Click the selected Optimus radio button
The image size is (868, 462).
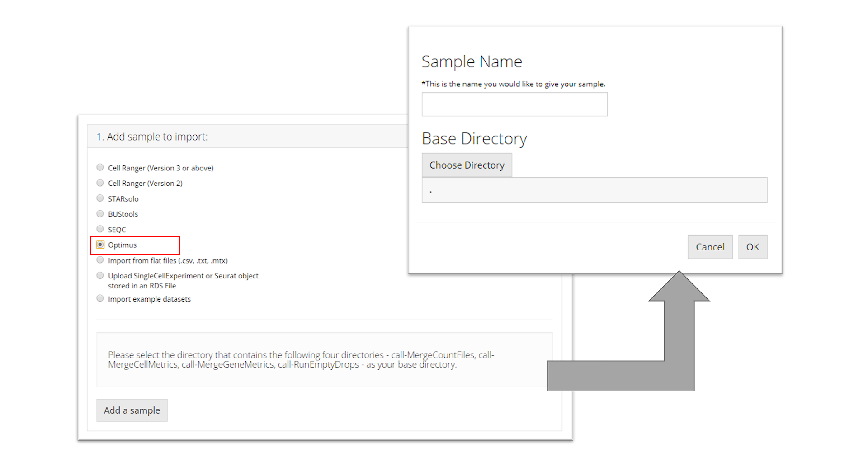(x=100, y=245)
